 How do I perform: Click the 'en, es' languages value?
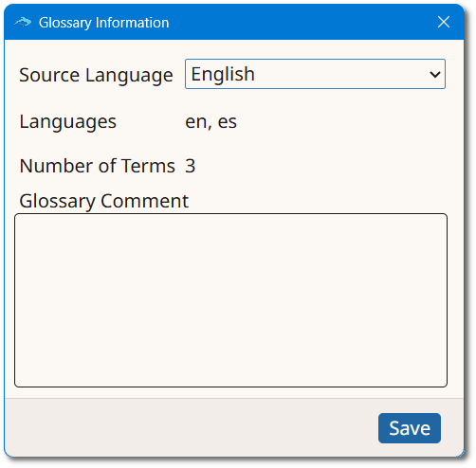point(211,122)
